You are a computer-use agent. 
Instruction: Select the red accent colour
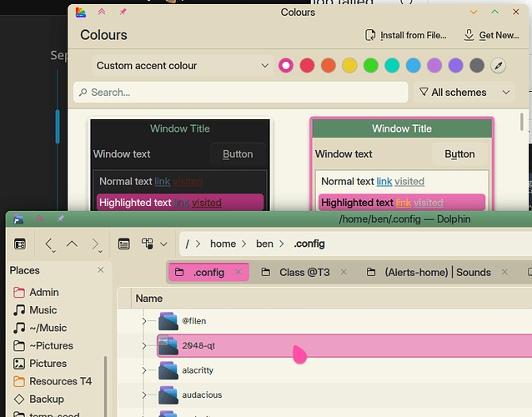coord(307,65)
